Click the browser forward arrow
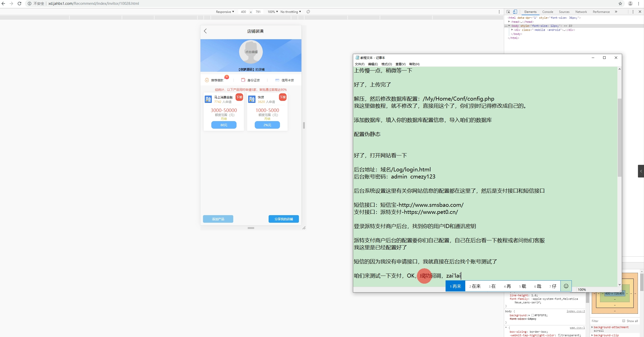644x337 pixels. (x=11, y=4)
